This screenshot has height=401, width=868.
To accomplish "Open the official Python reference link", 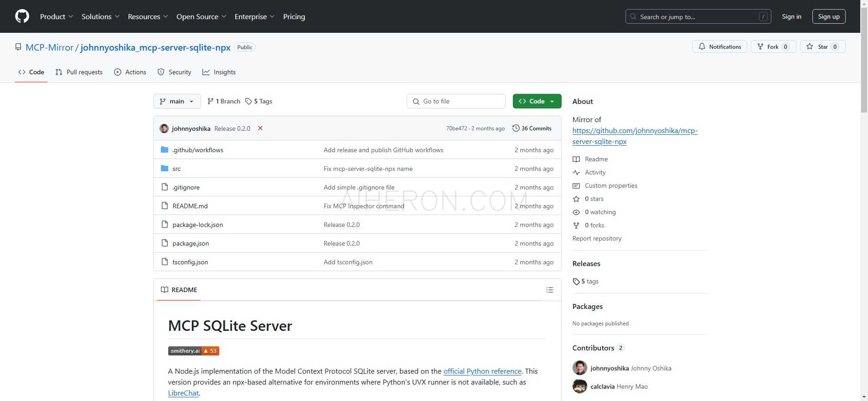I will (x=482, y=371).
